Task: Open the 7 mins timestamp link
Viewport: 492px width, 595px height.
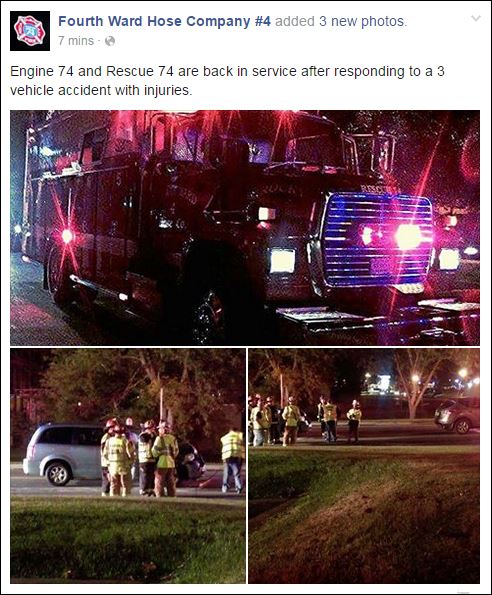Action: 76,41
